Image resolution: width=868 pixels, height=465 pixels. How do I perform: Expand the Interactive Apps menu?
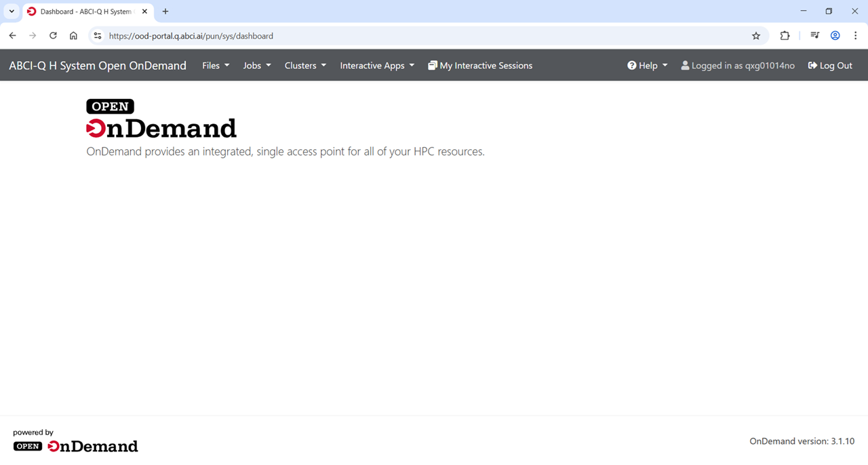[377, 66]
